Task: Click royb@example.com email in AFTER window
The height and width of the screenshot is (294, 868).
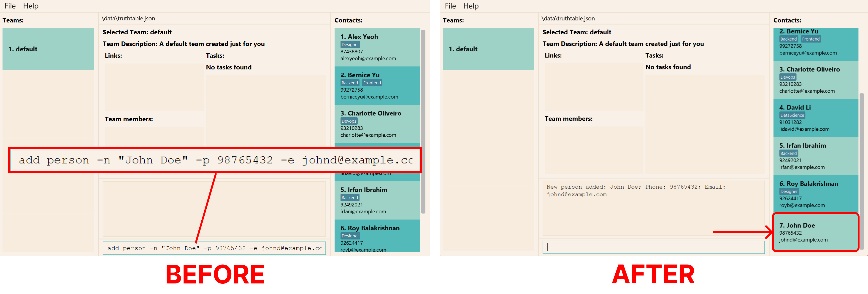Action: pos(802,206)
